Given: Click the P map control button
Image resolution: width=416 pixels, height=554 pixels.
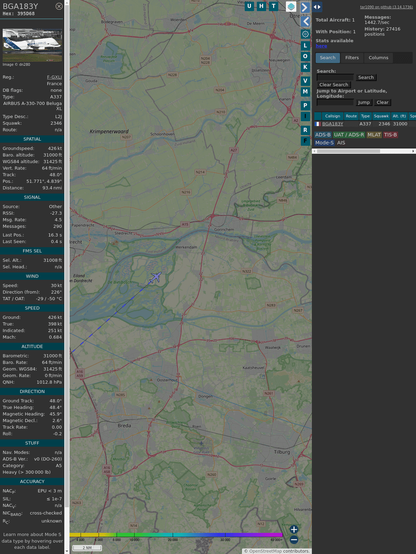Looking at the screenshot, I should click(305, 105).
